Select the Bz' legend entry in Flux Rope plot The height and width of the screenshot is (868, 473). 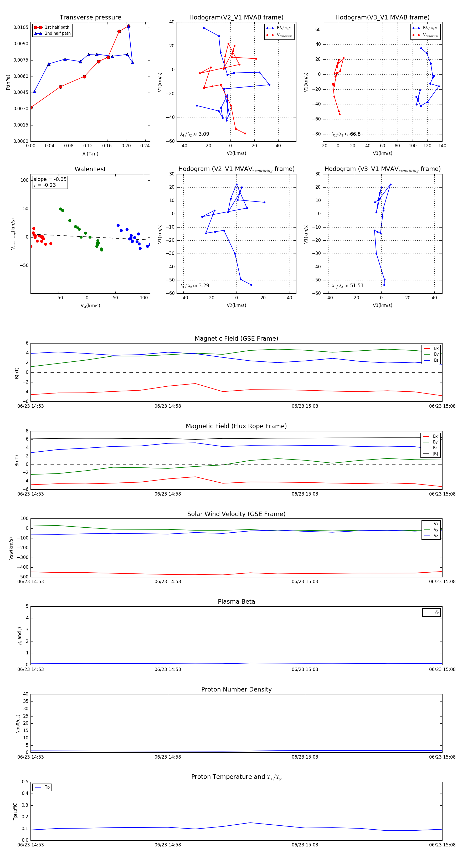point(431,448)
